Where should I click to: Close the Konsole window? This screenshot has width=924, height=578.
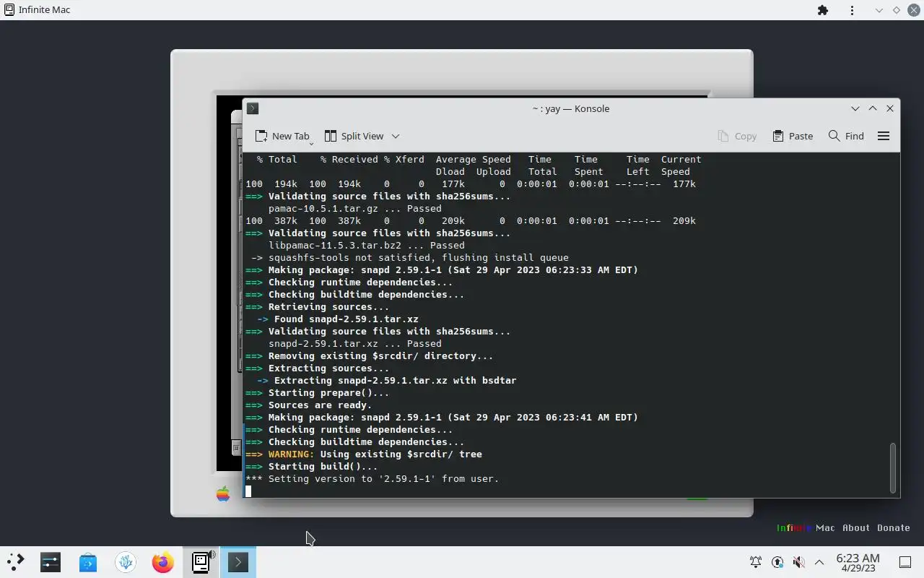[x=890, y=108]
